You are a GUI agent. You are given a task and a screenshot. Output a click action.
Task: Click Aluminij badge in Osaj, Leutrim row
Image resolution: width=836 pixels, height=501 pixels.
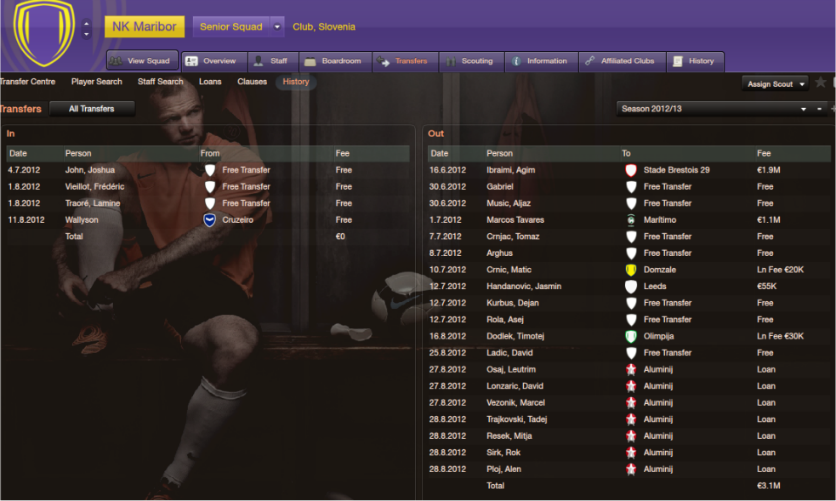(631, 369)
